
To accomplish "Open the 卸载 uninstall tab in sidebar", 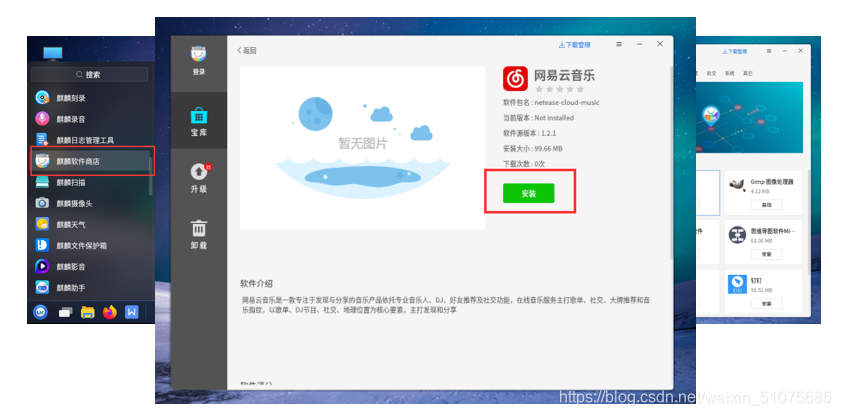I will point(199,235).
